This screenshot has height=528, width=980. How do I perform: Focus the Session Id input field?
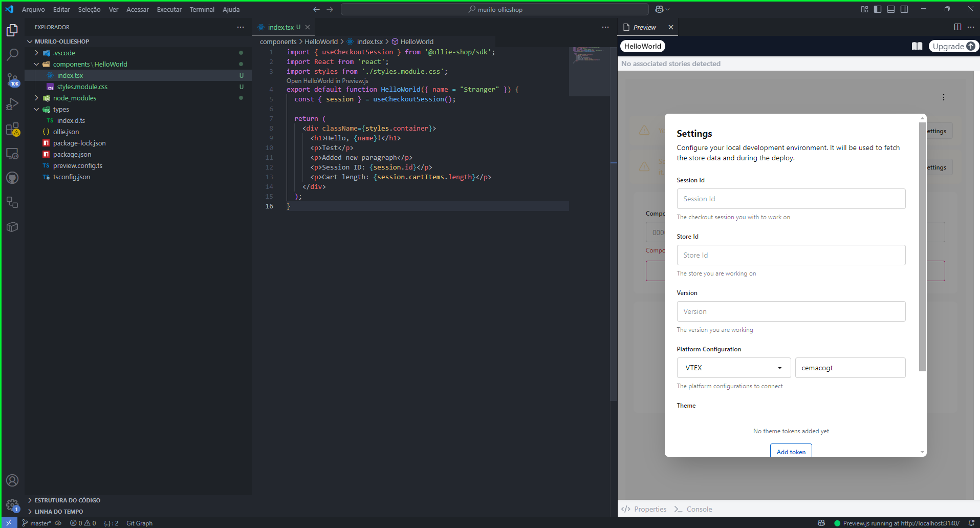click(791, 199)
